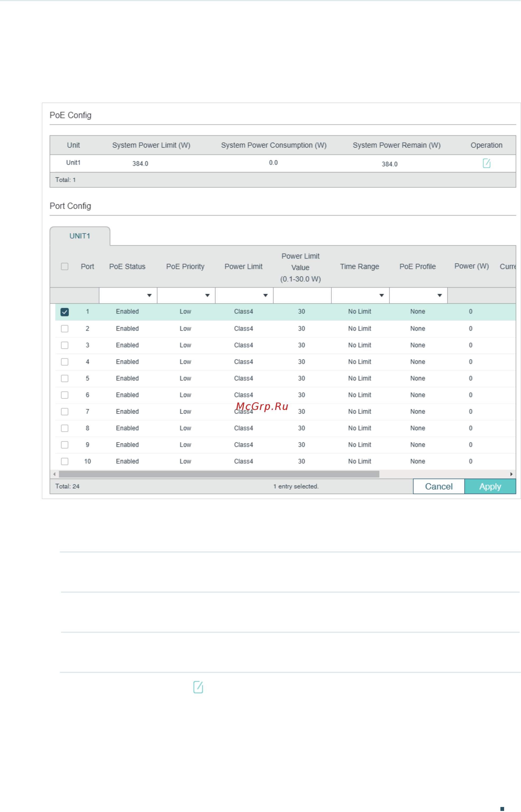The image size is (521, 812).
Task: Click the PoE Profile column header
Action: (418, 267)
